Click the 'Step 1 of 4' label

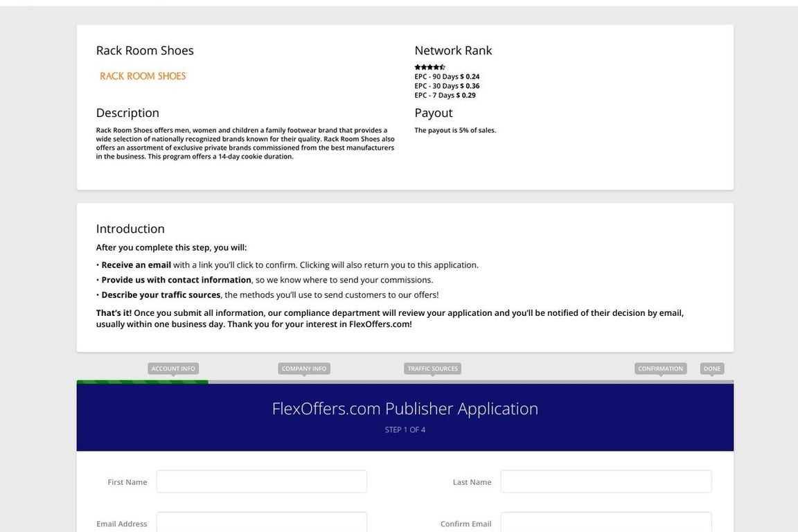coord(405,429)
